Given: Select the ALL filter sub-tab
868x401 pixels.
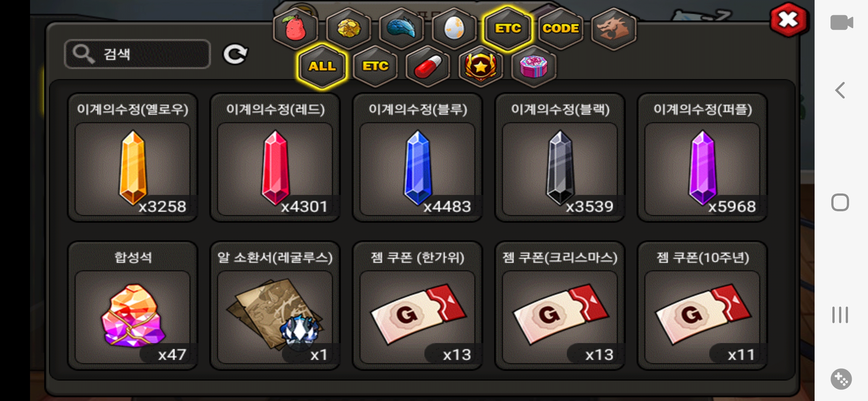Looking at the screenshot, I should tap(322, 66).
